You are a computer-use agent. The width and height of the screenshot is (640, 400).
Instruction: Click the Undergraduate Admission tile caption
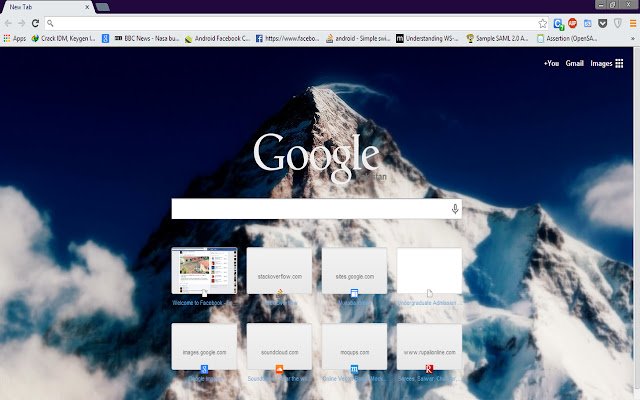427,303
